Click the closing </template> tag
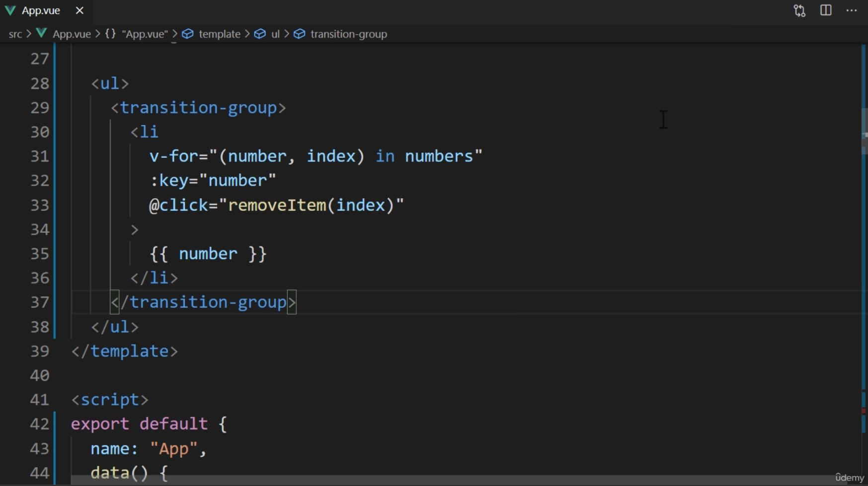Viewport: 868px width, 486px height. coord(125,351)
